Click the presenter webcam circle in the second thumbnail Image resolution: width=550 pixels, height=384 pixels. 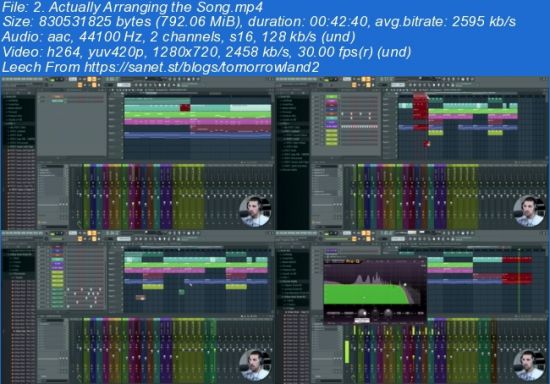click(529, 211)
